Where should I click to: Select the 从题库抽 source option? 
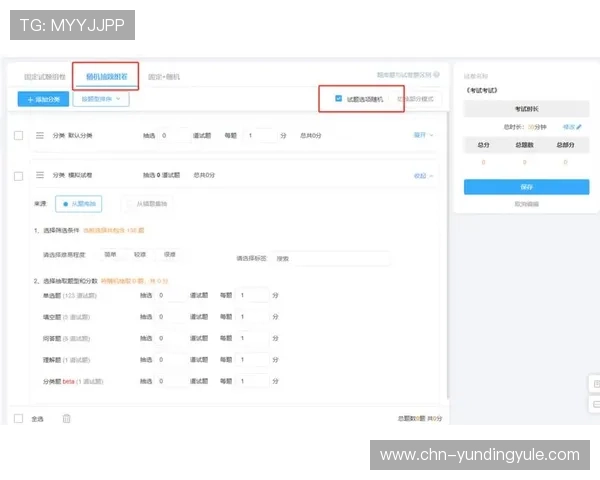(x=79, y=204)
